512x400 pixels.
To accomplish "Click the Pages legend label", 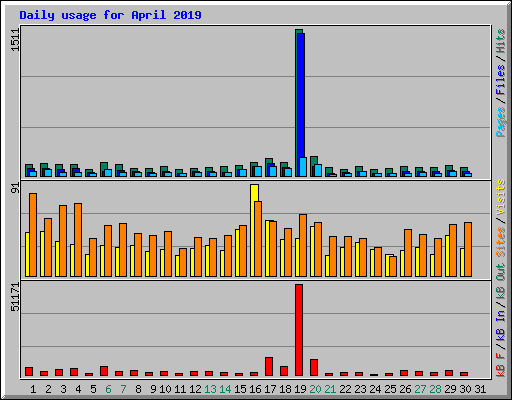I will click(501, 122).
